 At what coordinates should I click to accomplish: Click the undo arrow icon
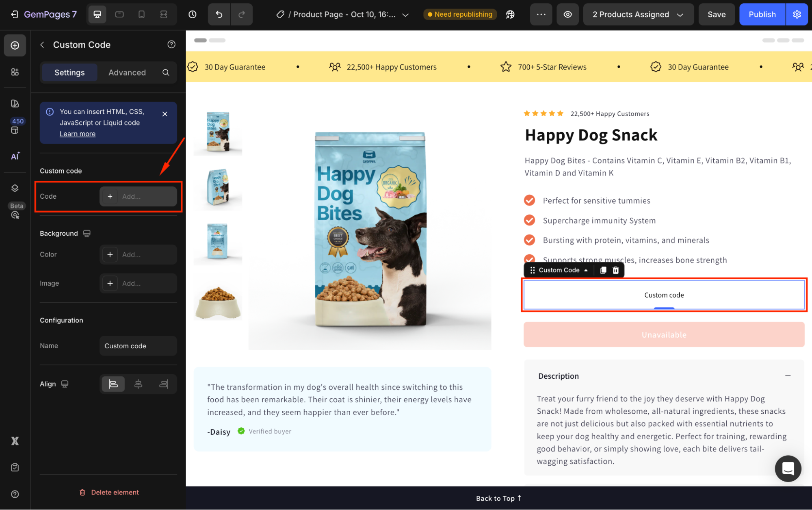coord(219,15)
